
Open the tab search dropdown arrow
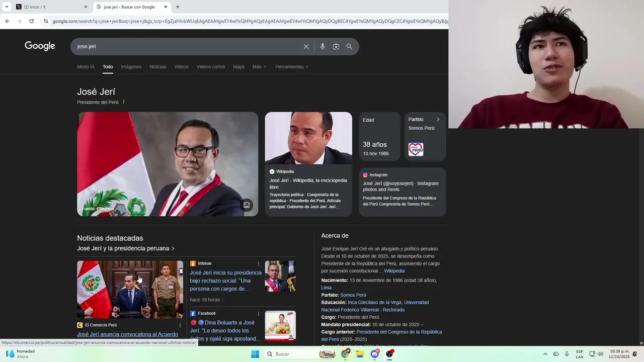click(x=7, y=7)
